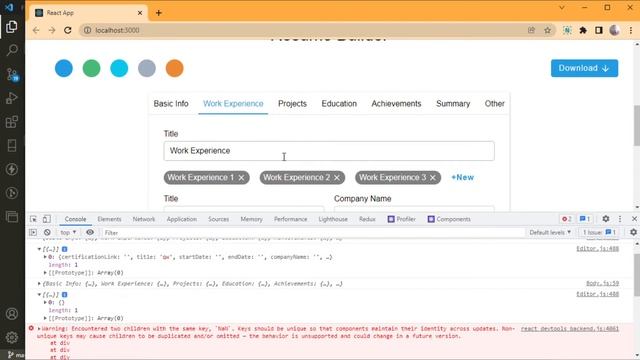
Task: Close the React App tab
Action: (140, 13)
